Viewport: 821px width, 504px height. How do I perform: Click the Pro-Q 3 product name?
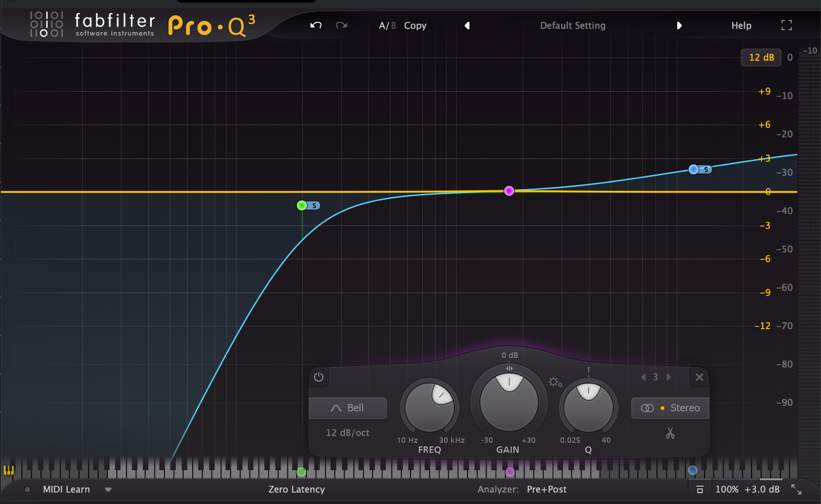tap(212, 26)
